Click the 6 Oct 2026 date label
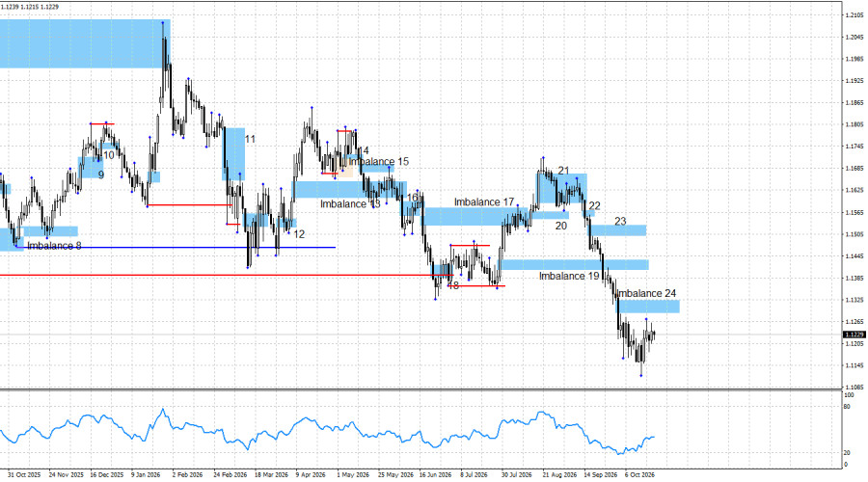Screen dimensions: 868x482 pos(640,475)
